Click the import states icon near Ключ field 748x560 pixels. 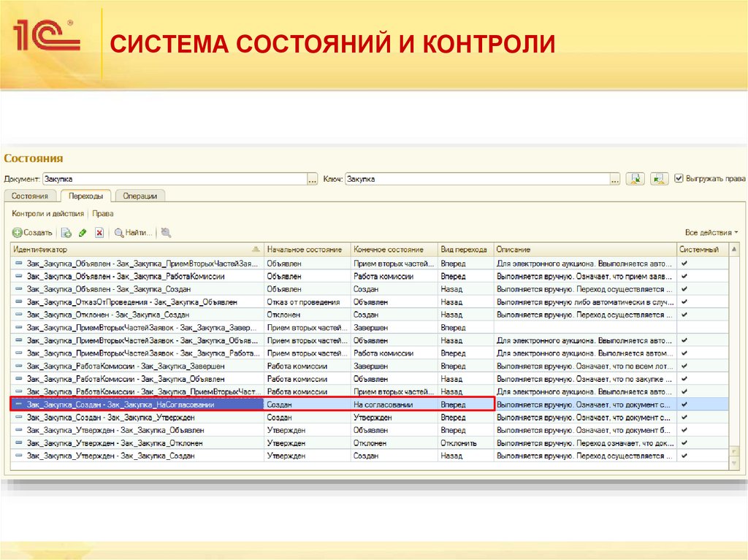(x=657, y=177)
